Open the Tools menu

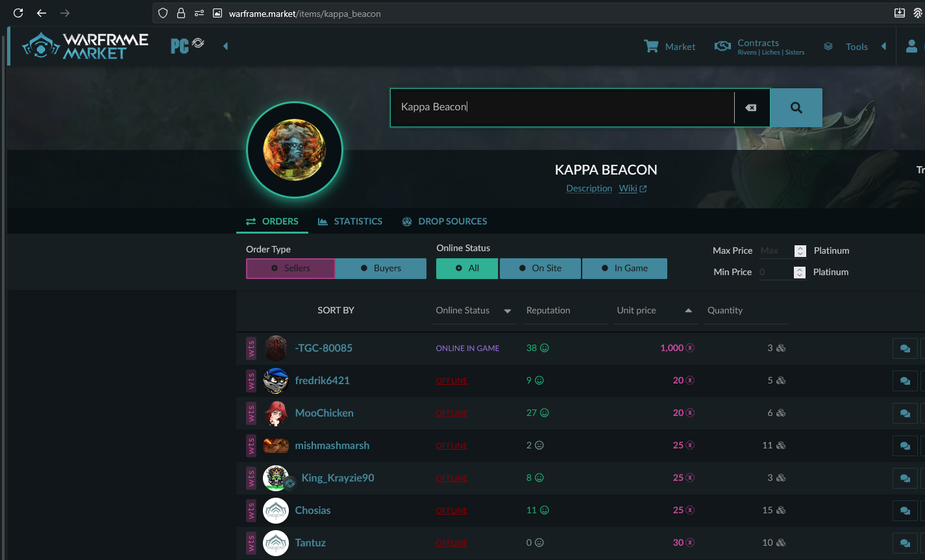coord(846,47)
